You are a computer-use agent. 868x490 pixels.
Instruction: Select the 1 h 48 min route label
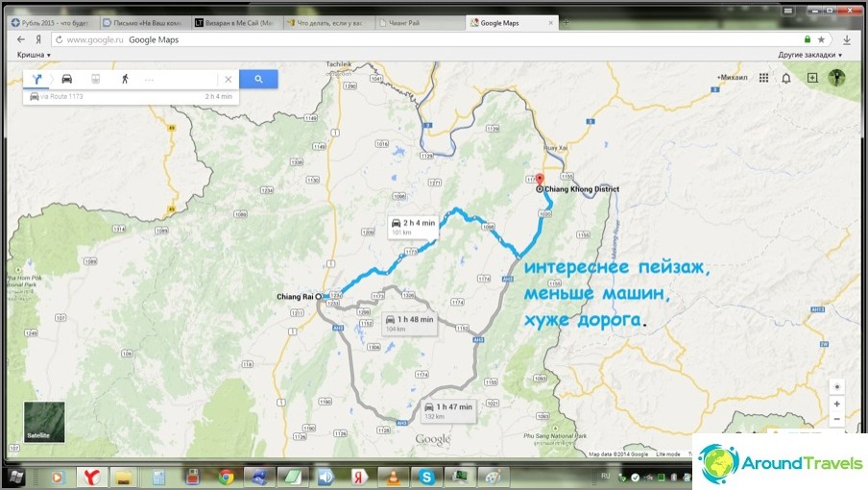410,324
